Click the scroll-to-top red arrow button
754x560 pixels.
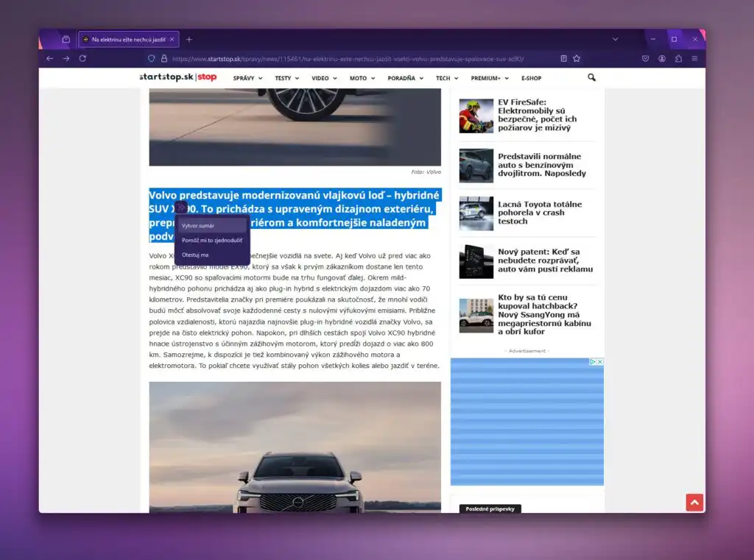click(694, 502)
